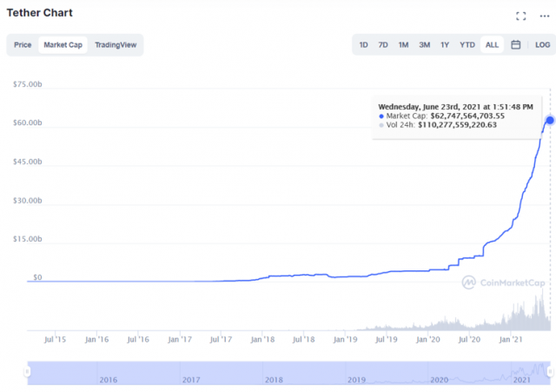Image resolution: width=556 pixels, height=392 pixels.
Task: Click the $45.00b y-axis label
Action: 27,162
